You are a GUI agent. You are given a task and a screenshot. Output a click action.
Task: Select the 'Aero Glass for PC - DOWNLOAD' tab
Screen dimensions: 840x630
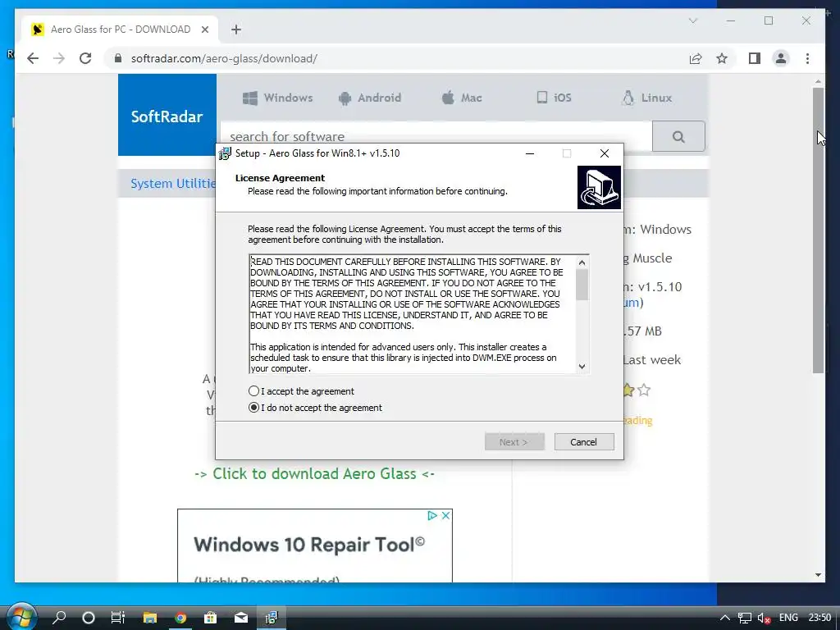[120, 30]
